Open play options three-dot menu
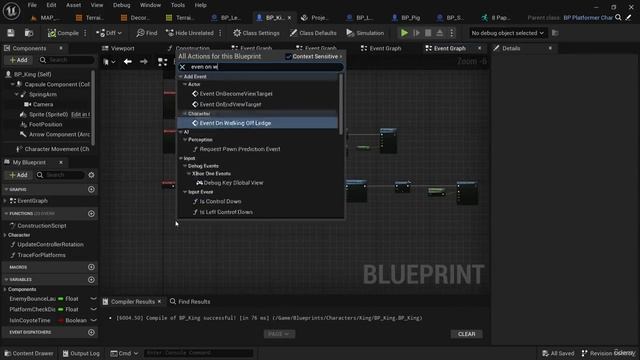The width and height of the screenshot is (640, 360). (451, 33)
